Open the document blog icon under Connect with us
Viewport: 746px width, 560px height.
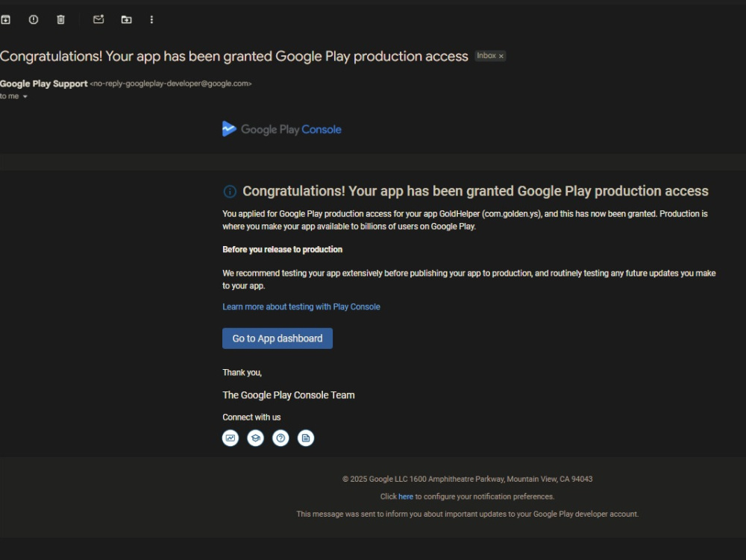pos(306,438)
